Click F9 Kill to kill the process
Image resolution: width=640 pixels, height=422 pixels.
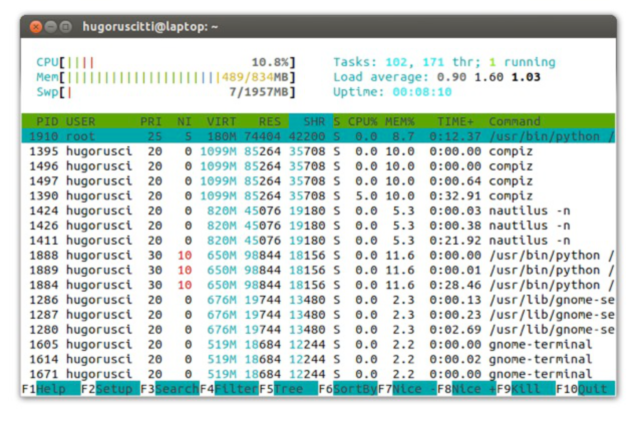coord(526,389)
